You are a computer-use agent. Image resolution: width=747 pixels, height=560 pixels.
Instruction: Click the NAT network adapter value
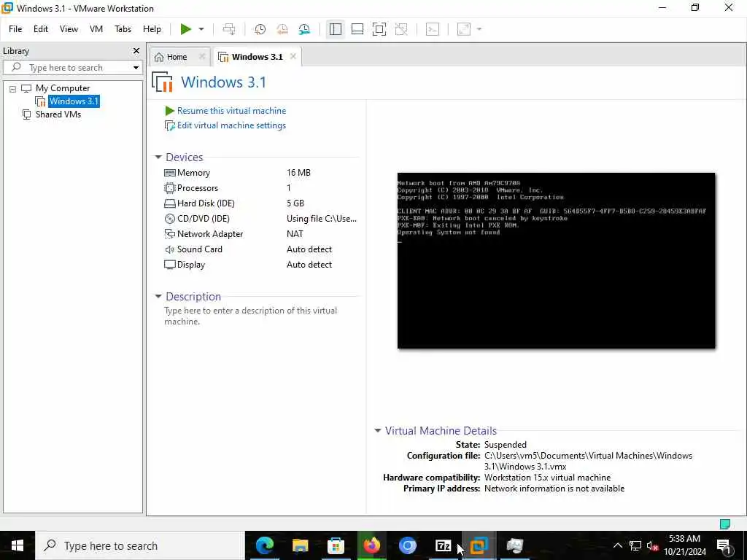[295, 234]
